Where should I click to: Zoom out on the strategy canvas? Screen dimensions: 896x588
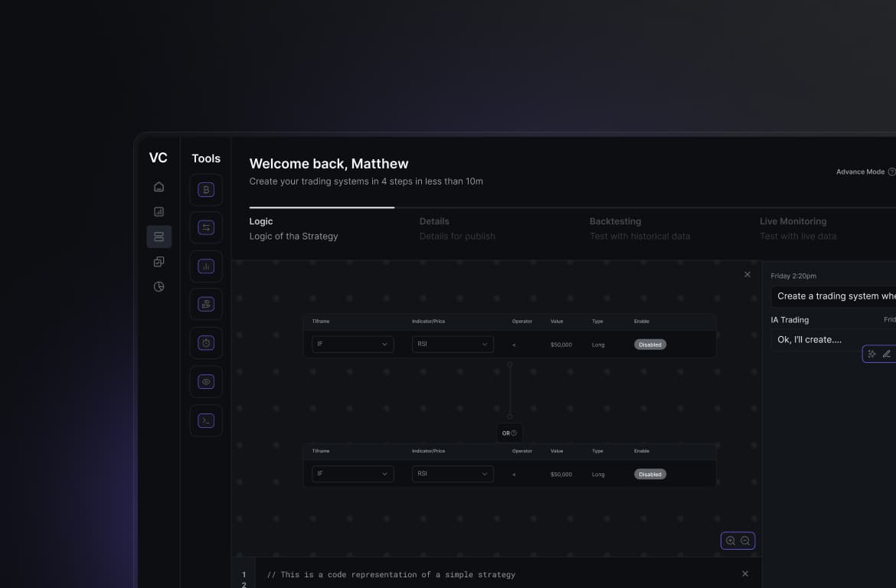coord(745,541)
